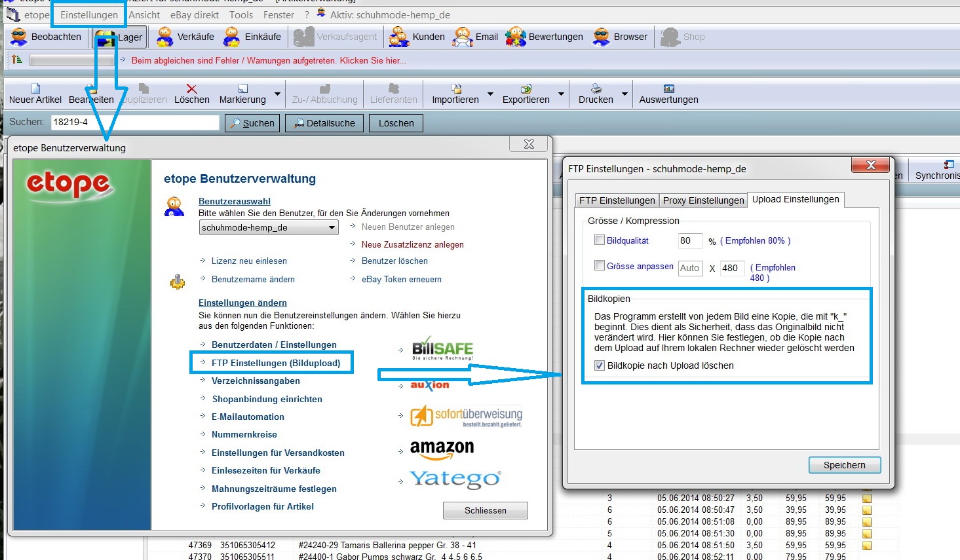Viewport: 960px width, 560px height.
Task: Open the Kunden customer icon
Action: coord(398,37)
